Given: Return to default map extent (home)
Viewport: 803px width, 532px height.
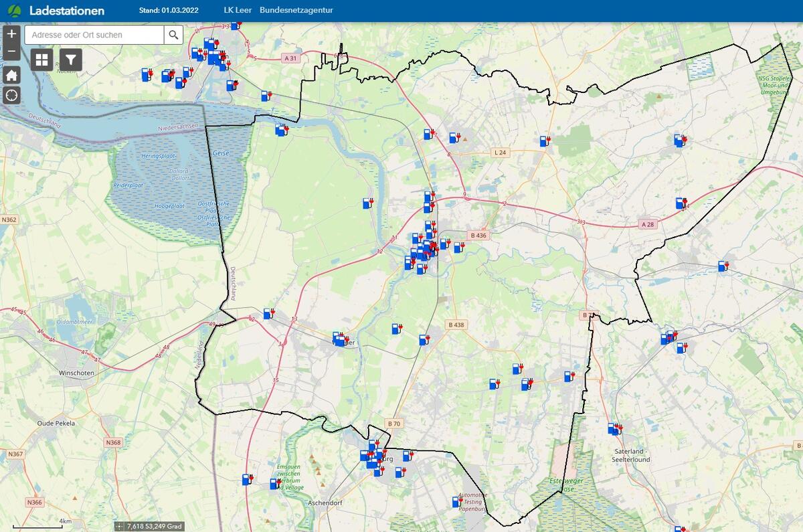Looking at the screenshot, I should [11, 75].
